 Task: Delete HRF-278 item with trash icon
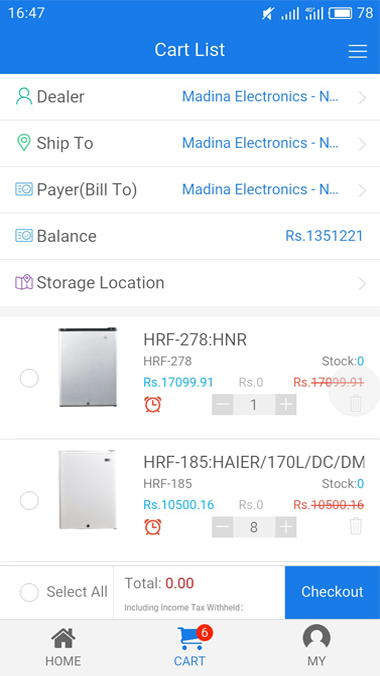pyautogui.click(x=355, y=404)
